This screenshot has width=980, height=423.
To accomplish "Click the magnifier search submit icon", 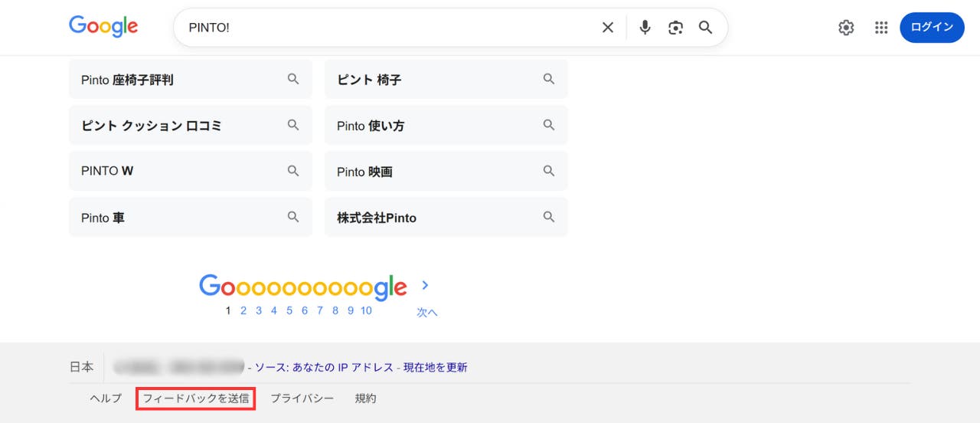I will click(x=705, y=28).
